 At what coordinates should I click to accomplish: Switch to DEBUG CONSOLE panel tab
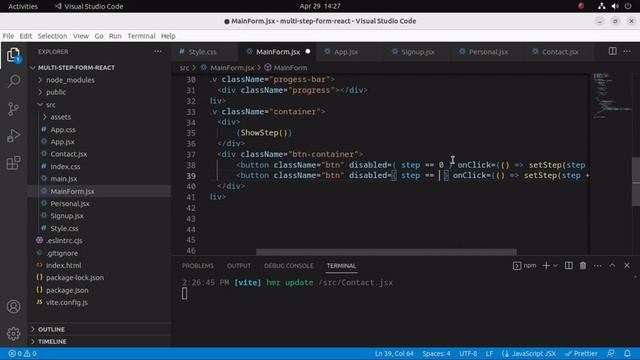[x=289, y=266]
